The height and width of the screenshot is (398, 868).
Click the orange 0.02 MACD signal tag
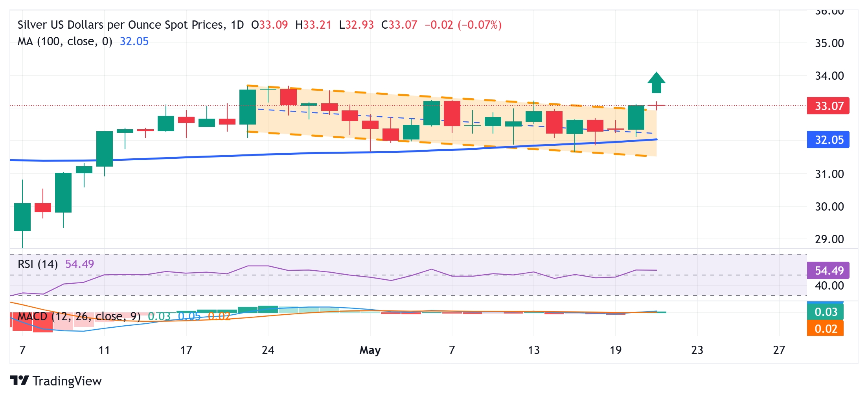pyautogui.click(x=825, y=328)
